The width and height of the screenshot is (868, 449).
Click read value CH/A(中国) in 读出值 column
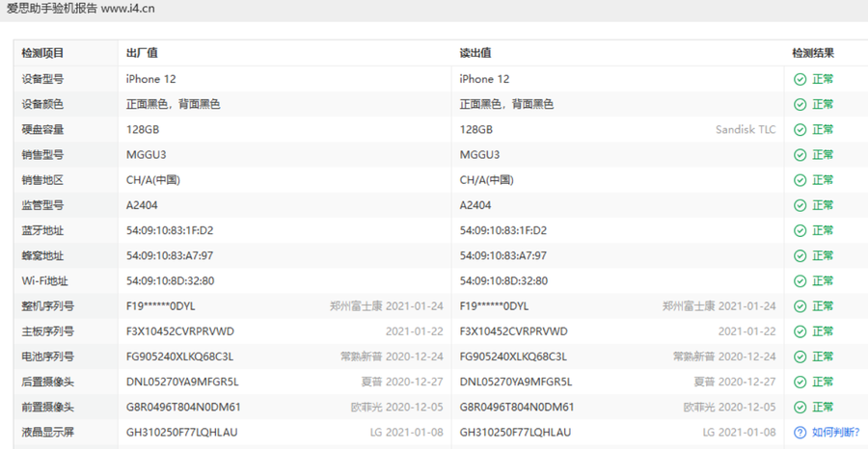click(x=487, y=180)
